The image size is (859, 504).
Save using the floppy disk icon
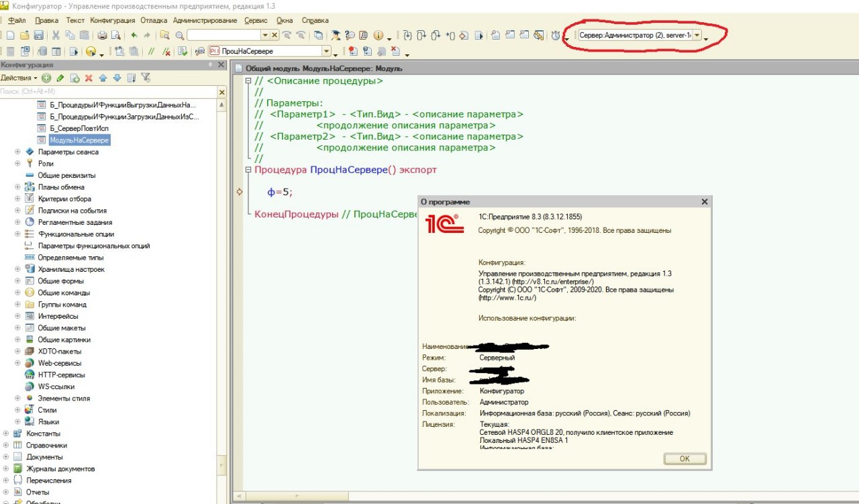coord(38,35)
